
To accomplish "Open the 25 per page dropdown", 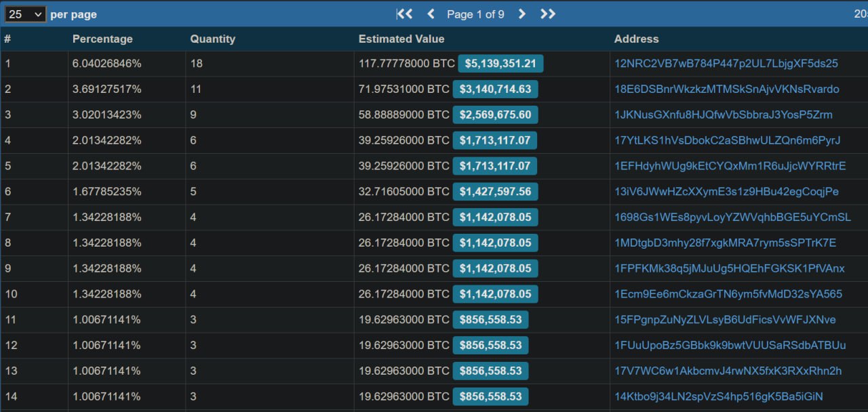I will tap(26, 14).
